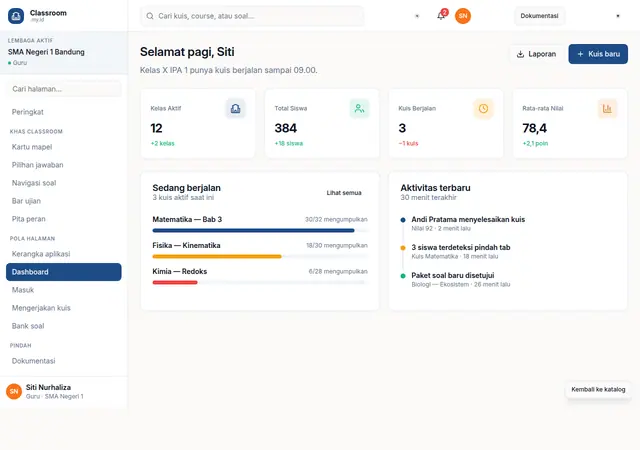The height and width of the screenshot is (450, 640).
Task: Open Navigasi soal page
Action: coord(64,183)
